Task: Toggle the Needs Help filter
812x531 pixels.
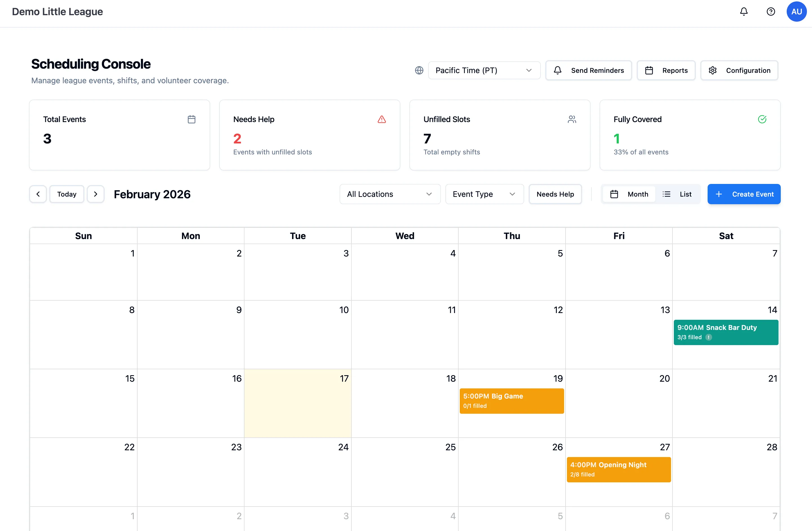Action: click(x=555, y=194)
